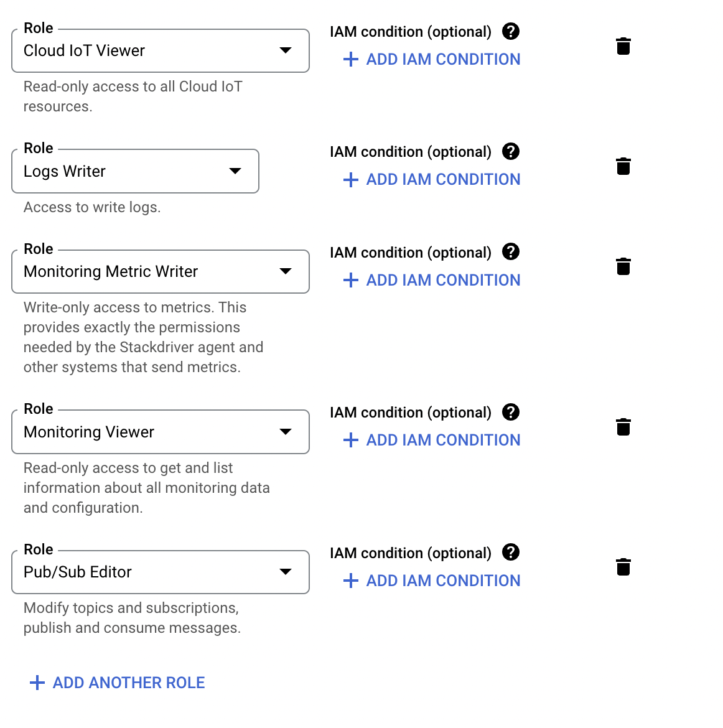Open help for Pub/Sub Editor IAM condition

[x=511, y=553]
